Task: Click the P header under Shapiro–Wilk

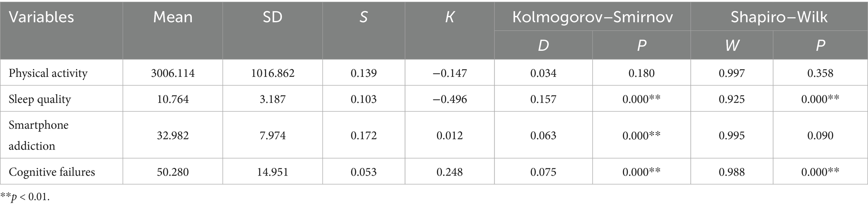Action: 820,45
